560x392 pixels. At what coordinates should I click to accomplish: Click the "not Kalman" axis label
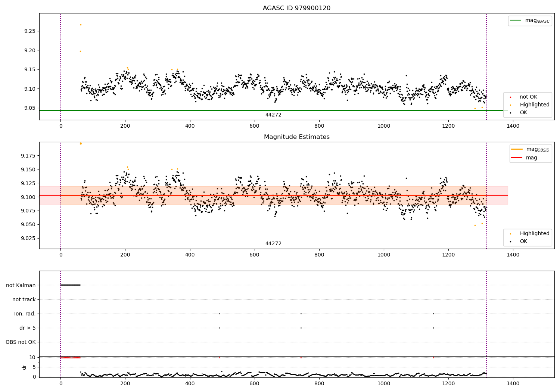(21, 285)
